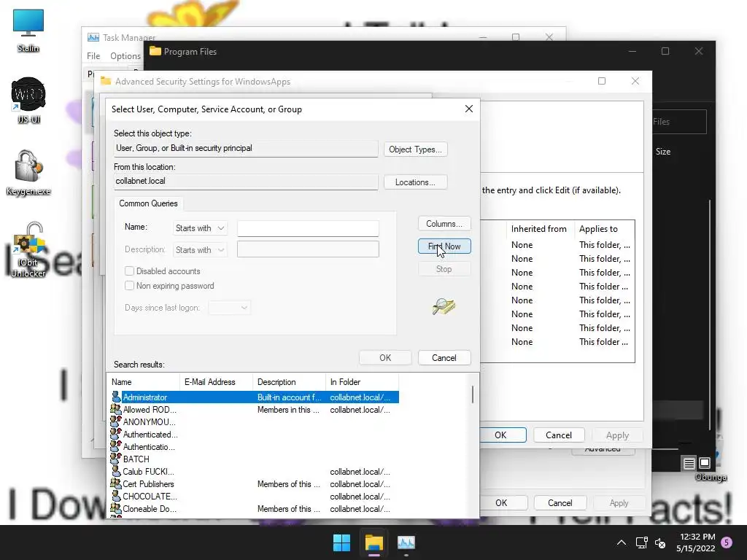Screen dimensions: 747x560
Task: Open the notification count badge
Action: coord(727,542)
